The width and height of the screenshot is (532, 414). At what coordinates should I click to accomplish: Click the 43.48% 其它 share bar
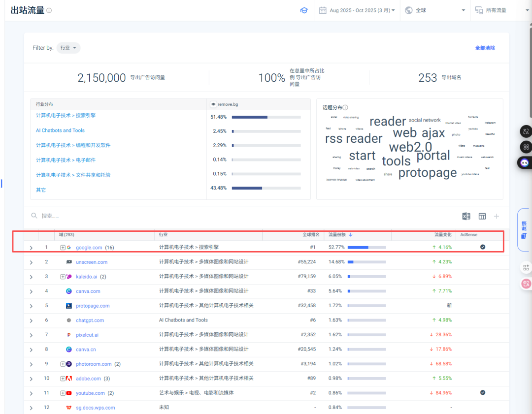pyautogui.click(x=266, y=188)
